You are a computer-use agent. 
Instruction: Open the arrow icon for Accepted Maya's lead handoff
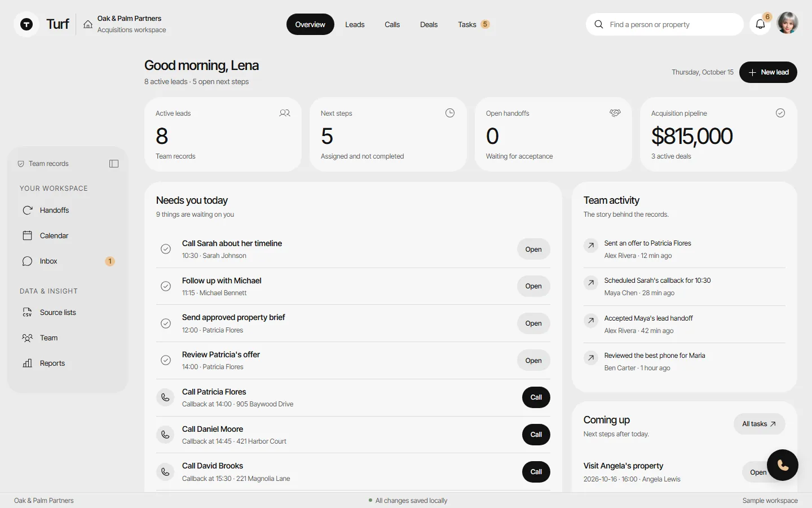coord(590,321)
